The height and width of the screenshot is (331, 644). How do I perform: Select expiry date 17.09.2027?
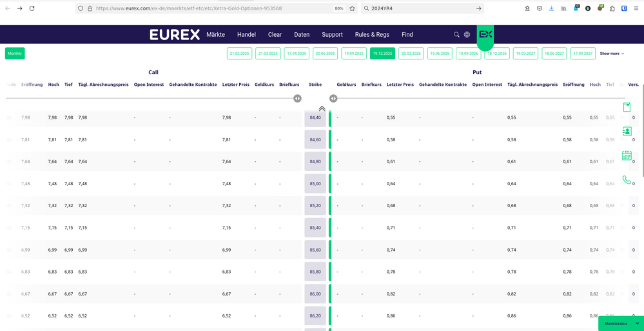pyautogui.click(x=583, y=54)
